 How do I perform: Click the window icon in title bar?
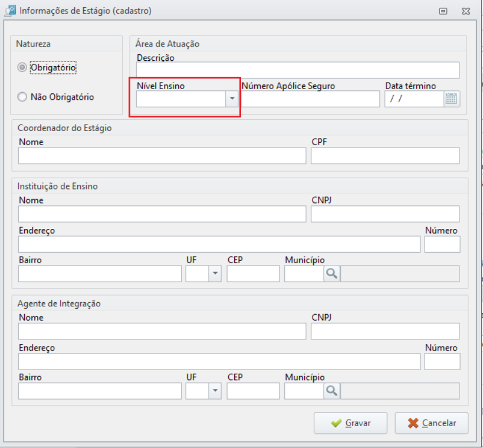[10, 11]
